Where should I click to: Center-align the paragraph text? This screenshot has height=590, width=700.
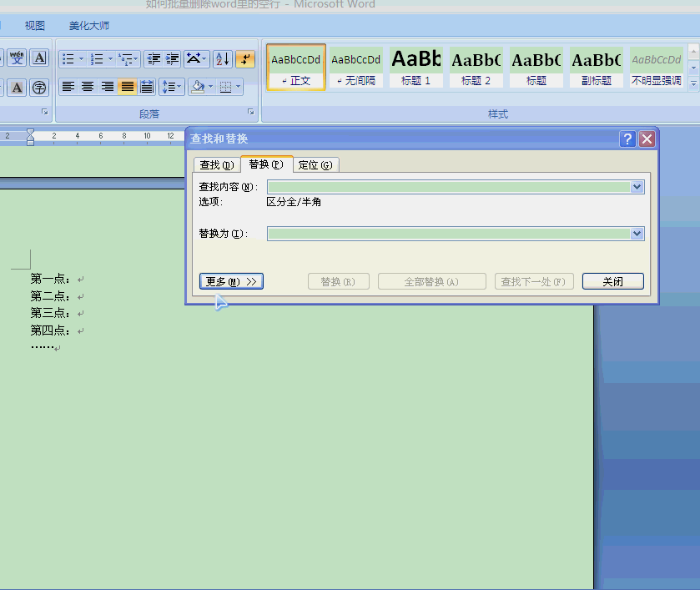tap(88, 87)
